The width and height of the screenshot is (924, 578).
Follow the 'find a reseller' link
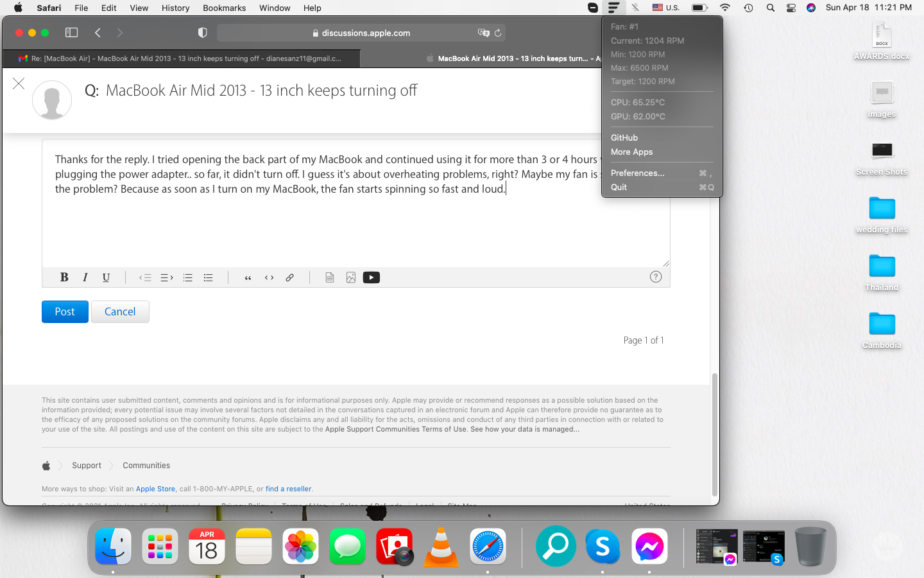pyautogui.click(x=289, y=489)
